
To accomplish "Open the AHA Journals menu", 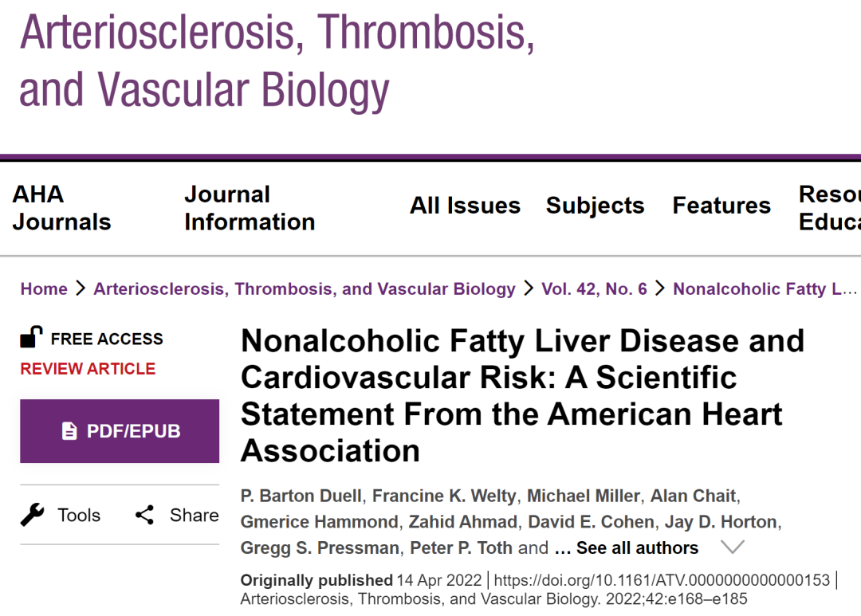I will [x=61, y=208].
